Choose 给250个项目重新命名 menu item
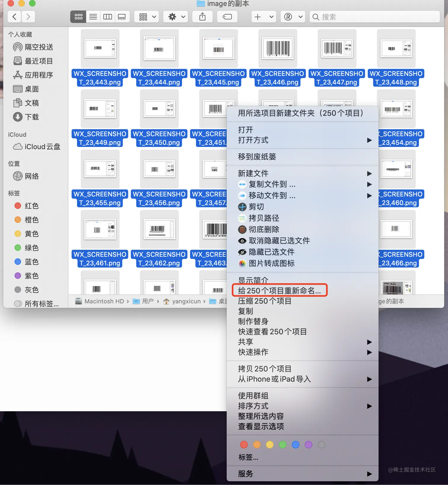448x485 pixels. 303,291
